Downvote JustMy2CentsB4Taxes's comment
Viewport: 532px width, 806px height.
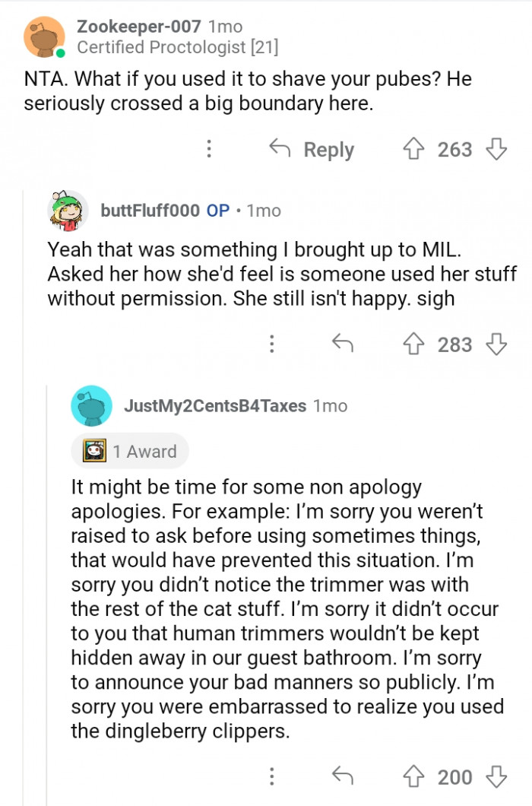pos(496,776)
